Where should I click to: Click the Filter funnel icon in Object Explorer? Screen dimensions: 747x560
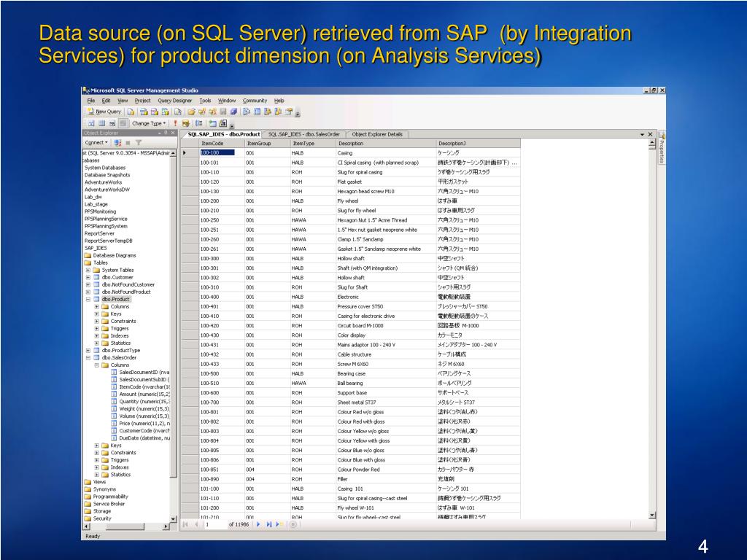click(139, 142)
